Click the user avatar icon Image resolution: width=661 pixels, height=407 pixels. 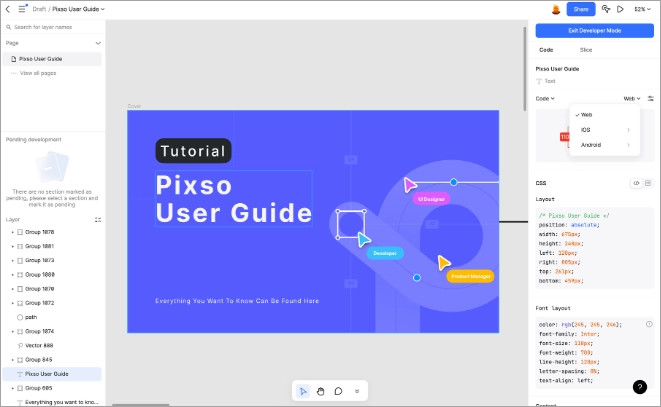tap(556, 9)
